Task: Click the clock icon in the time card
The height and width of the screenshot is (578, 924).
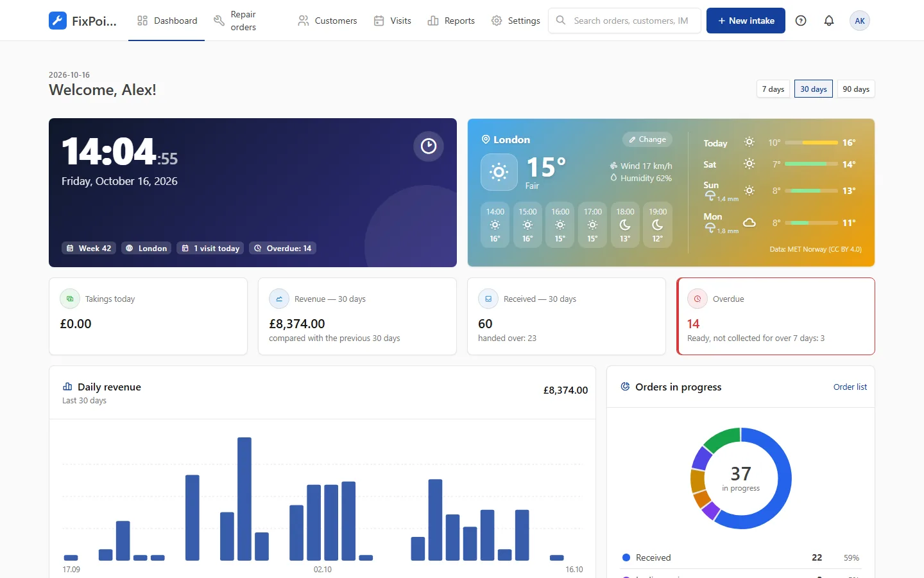Action: pyautogui.click(x=429, y=146)
